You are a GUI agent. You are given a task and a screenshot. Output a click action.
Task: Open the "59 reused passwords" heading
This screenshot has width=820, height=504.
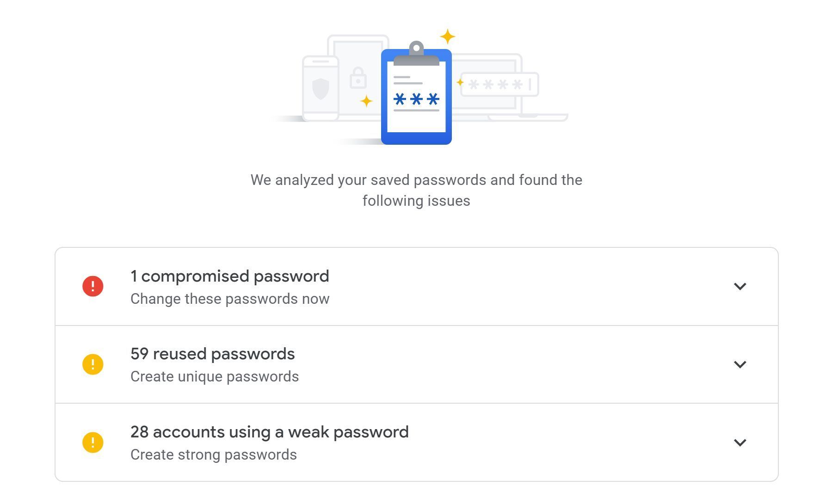click(212, 354)
